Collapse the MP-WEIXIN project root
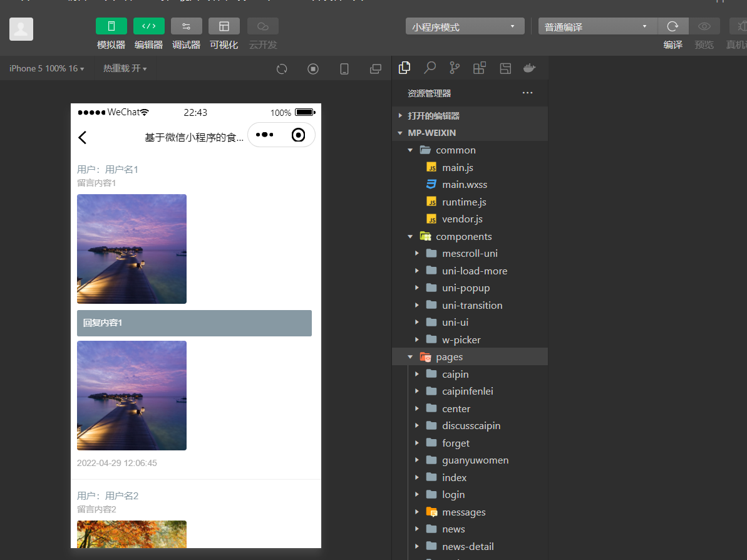 (470, 133)
